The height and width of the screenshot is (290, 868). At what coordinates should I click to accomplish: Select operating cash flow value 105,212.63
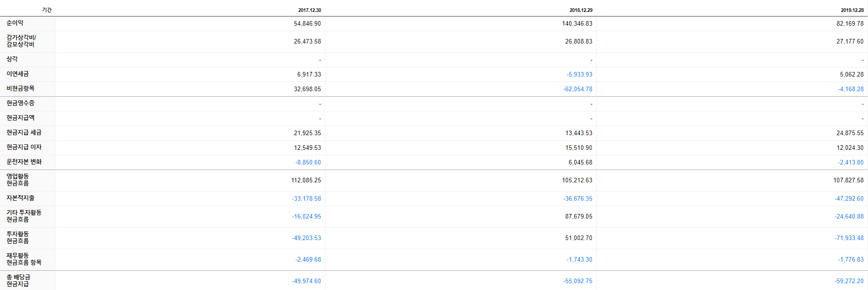pyautogui.click(x=577, y=180)
